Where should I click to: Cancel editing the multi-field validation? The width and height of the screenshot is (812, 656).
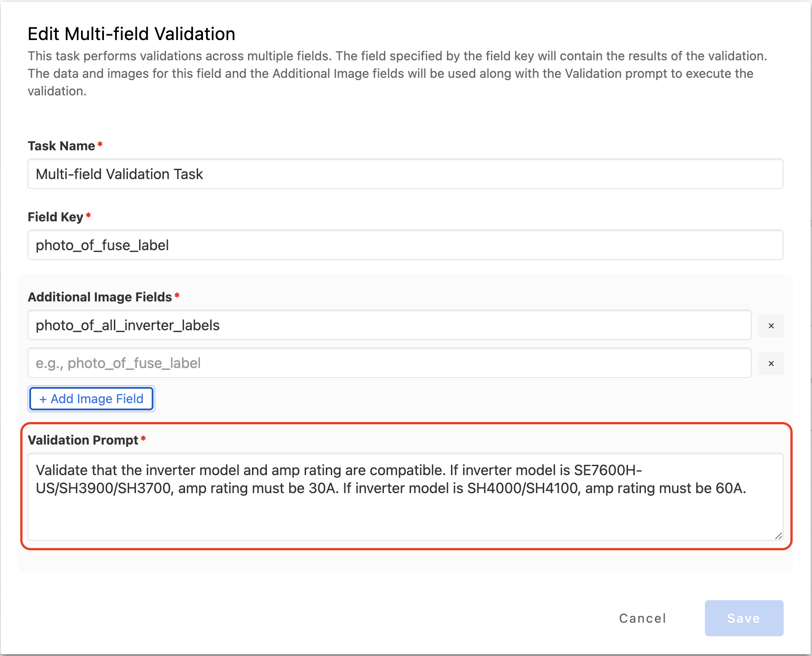pos(642,618)
